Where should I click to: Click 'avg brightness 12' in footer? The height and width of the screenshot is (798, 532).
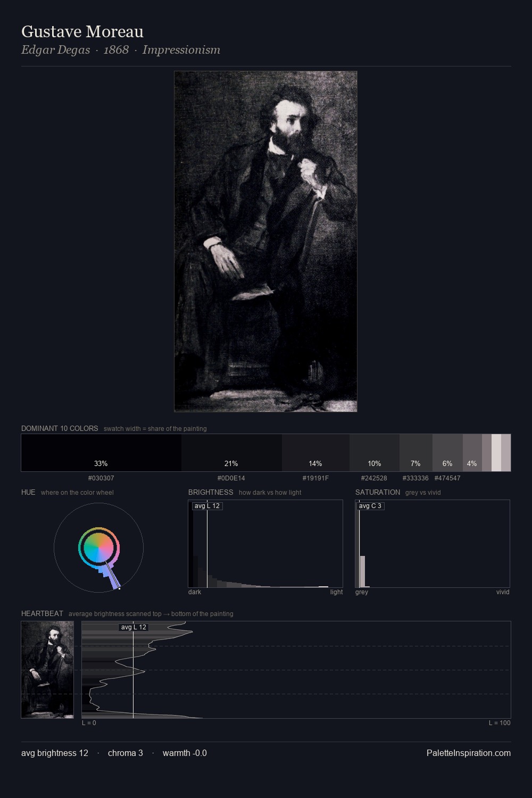tap(55, 753)
